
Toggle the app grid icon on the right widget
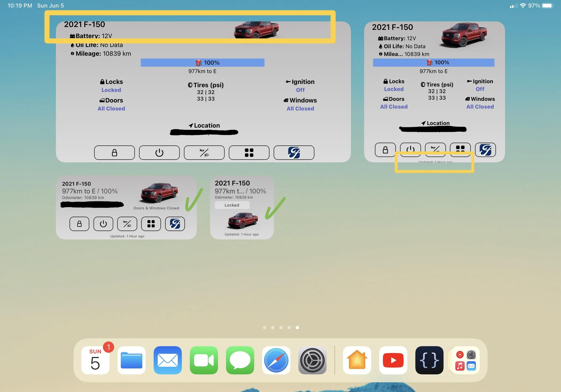460,149
